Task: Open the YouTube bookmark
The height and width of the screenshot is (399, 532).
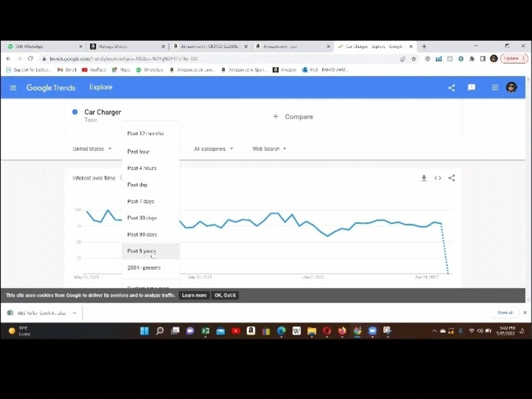Action: 94,70
